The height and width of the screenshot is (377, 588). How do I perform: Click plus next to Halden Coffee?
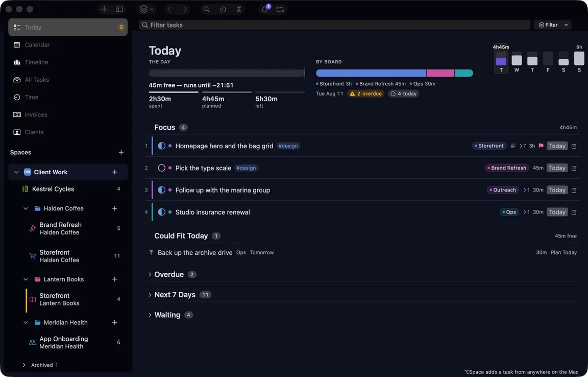tap(115, 208)
